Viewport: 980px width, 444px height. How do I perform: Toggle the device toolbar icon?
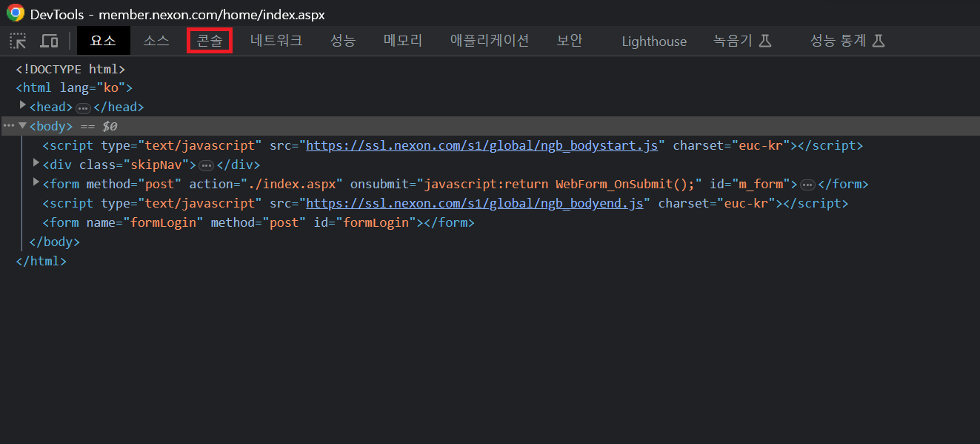[x=49, y=41]
